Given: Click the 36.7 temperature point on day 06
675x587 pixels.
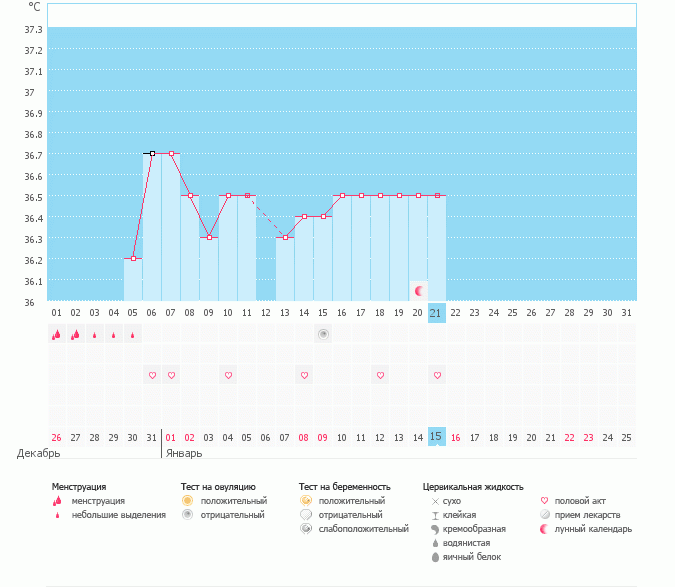Looking at the screenshot, I should coord(152,154).
